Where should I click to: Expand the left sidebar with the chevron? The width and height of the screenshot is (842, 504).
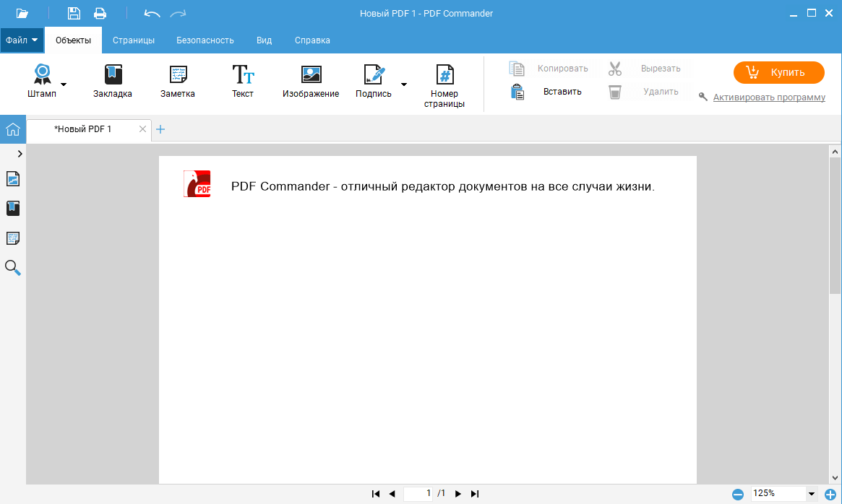pos(20,154)
